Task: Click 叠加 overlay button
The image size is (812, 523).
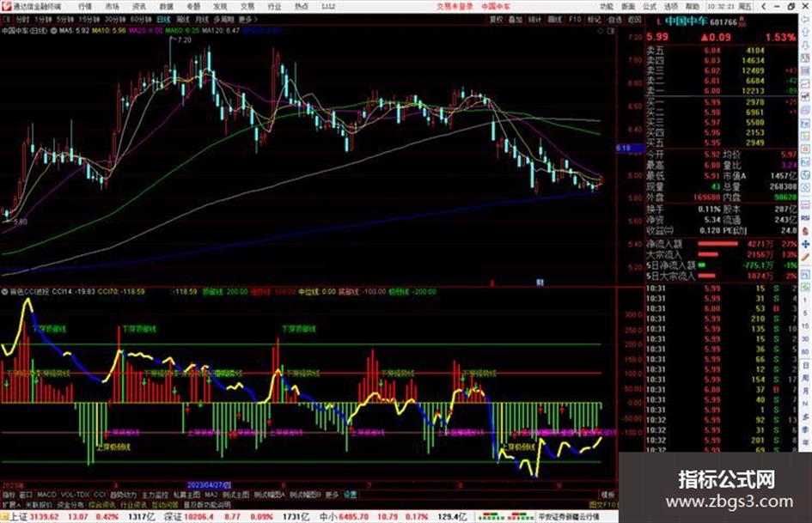Action: pos(516,19)
